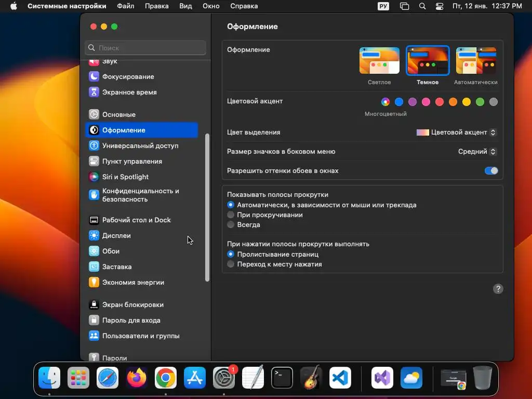The image size is (532, 399).
Task: Launch Google Chrome from the Dock
Action: pyautogui.click(x=166, y=378)
